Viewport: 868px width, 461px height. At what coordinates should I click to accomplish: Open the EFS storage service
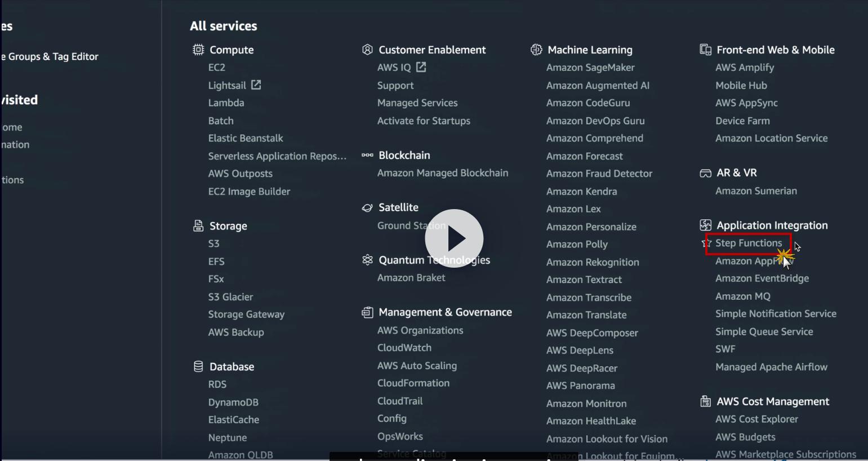pos(216,261)
